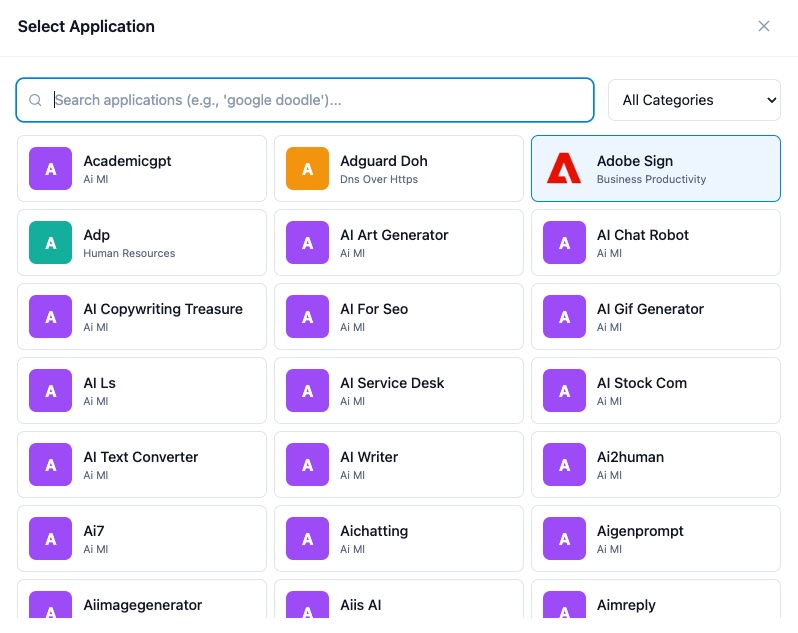Select the Aiis AI title
This screenshot has width=798, height=633.
(x=360, y=605)
